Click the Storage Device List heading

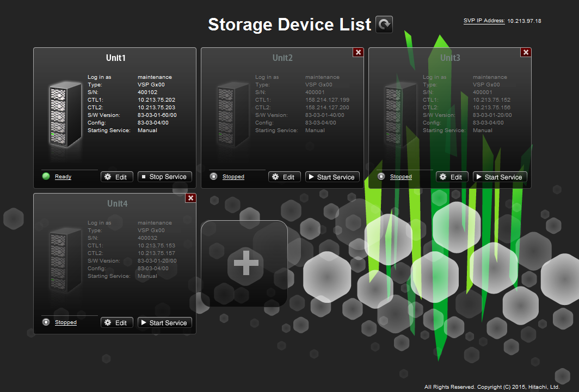click(x=289, y=24)
